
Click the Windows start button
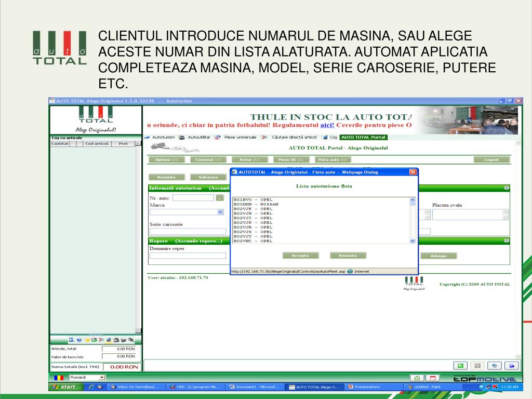click(x=66, y=387)
